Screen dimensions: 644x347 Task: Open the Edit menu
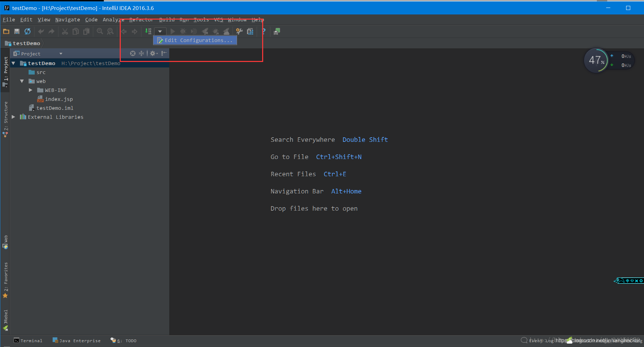26,20
